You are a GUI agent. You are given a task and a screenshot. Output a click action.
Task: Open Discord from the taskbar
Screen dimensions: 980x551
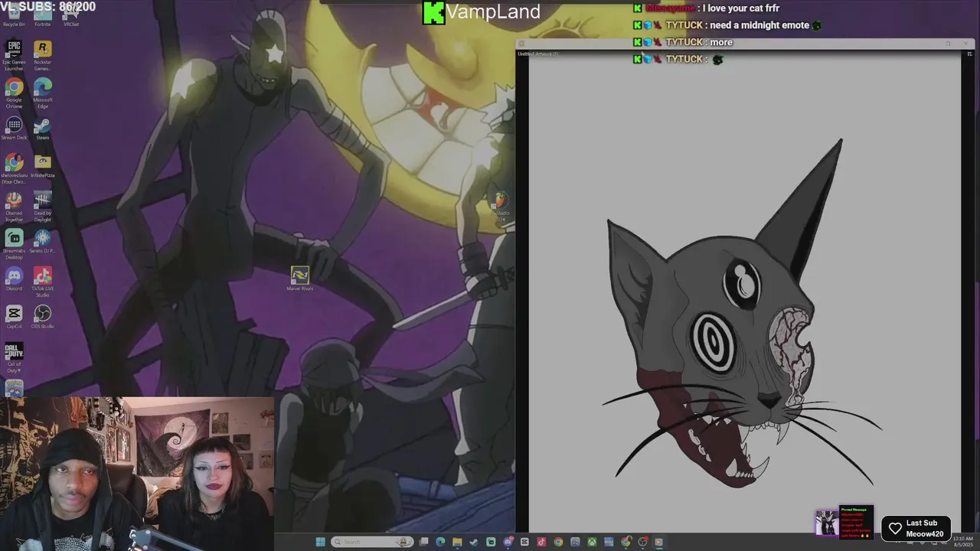tap(508, 542)
